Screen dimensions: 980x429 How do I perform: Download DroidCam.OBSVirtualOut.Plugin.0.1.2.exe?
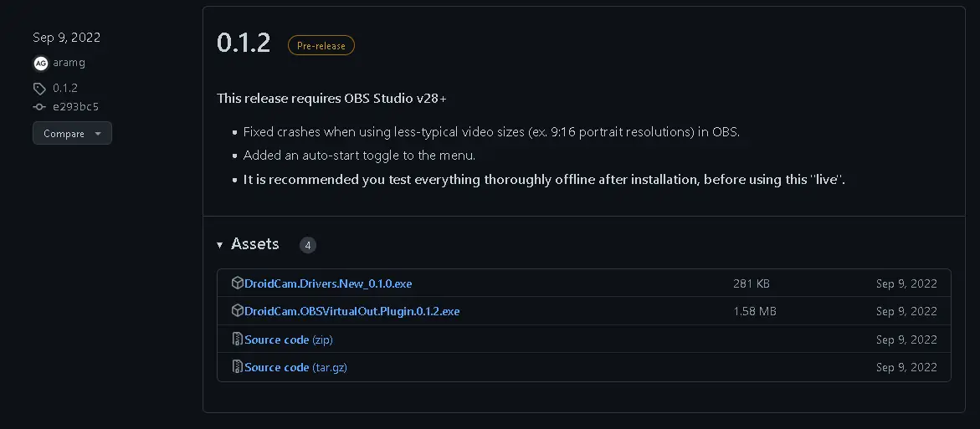(x=351, y=311)
